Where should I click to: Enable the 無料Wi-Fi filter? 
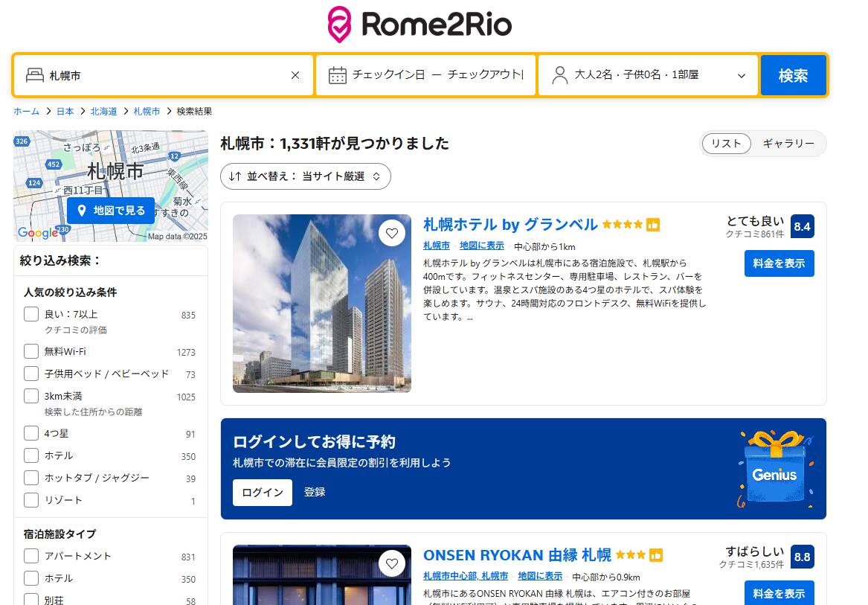31,351
